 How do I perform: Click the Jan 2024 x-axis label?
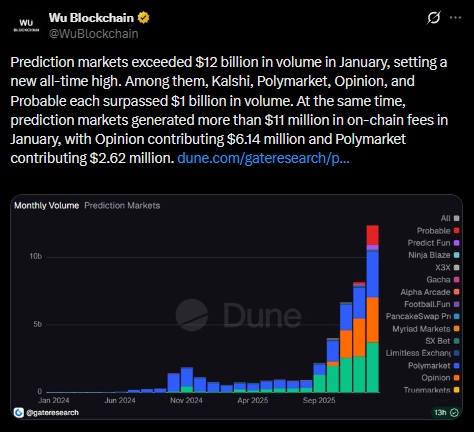pos(54,400)
